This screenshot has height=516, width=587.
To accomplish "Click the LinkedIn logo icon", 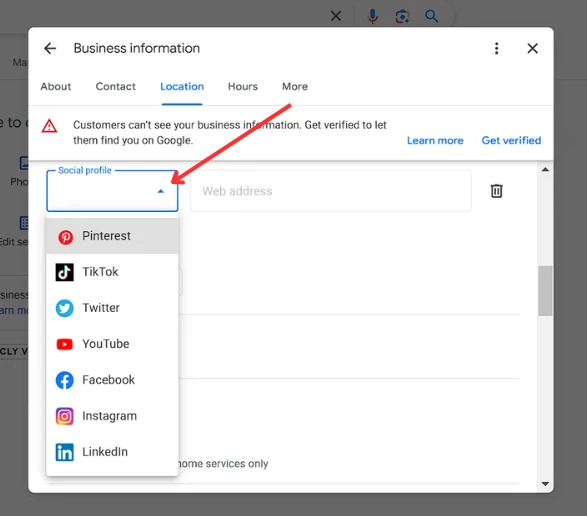I will 65,452.
